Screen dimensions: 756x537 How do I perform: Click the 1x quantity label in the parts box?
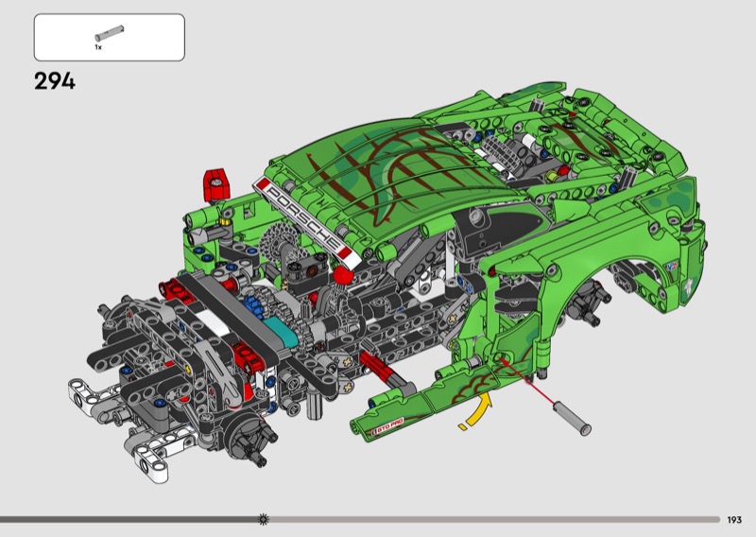click(x=97, y=46)
